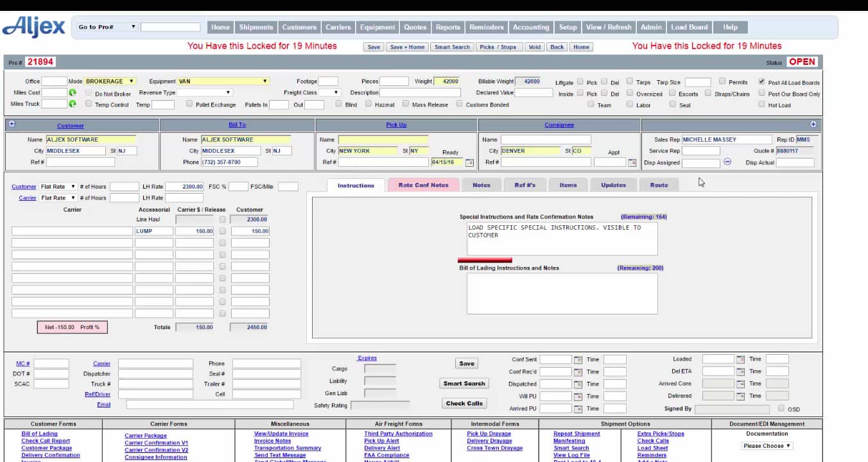Click the Aljex logo
The height and width of the screenshot is (462, 868).
coord(34,27)
